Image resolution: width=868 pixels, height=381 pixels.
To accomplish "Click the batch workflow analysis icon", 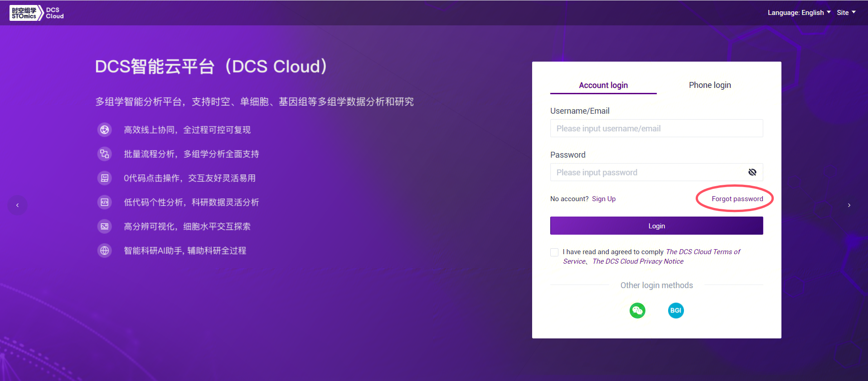I will click(105, 154).
